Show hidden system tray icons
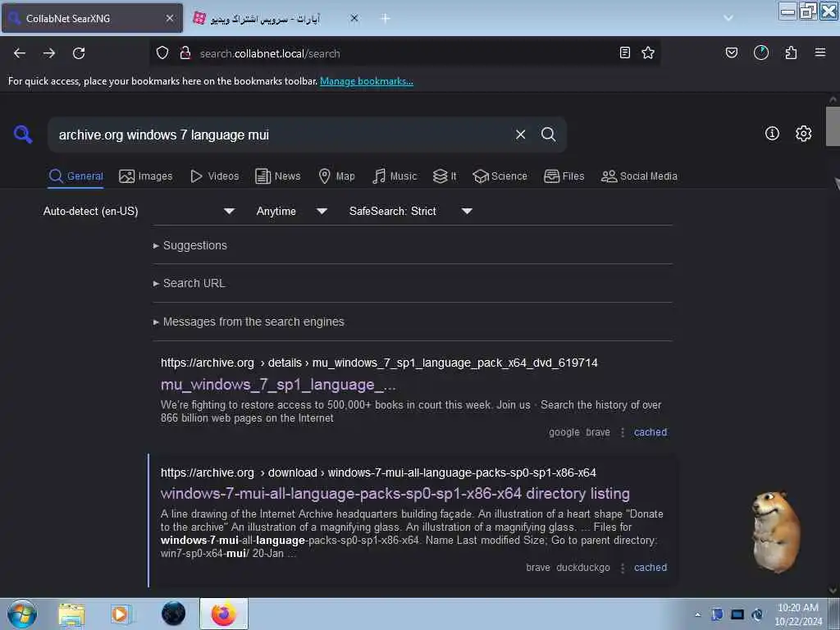 tap(697, 614)
